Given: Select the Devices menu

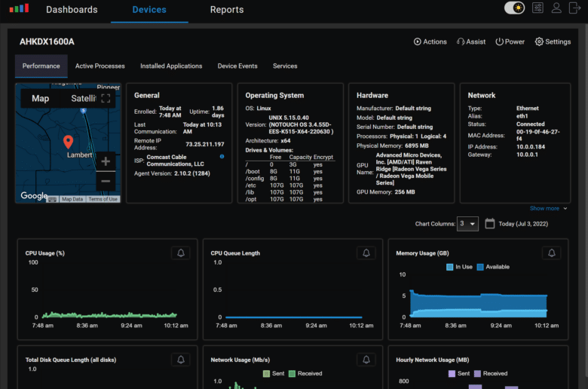Looking at the screenshot, I should point(149,10).
